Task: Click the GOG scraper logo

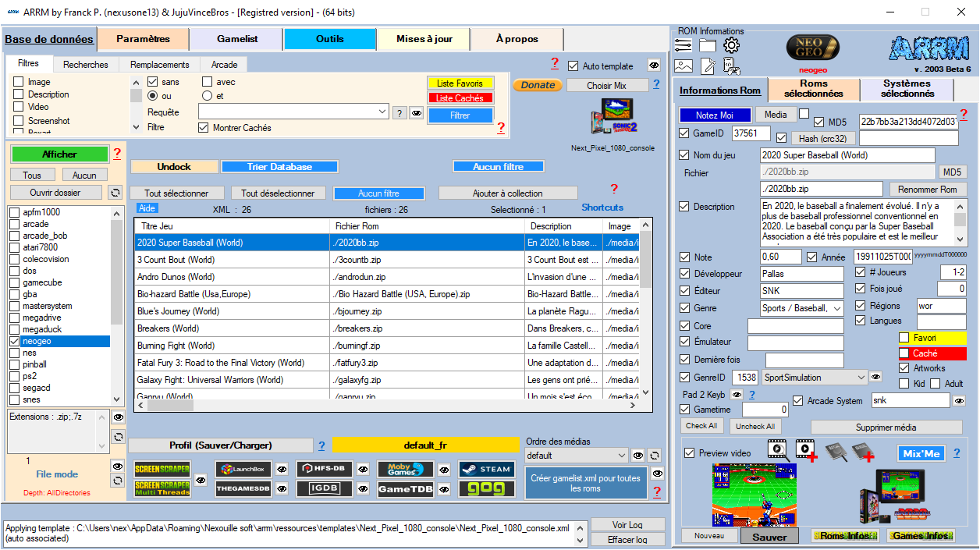Action: click(x=486, y=489)
